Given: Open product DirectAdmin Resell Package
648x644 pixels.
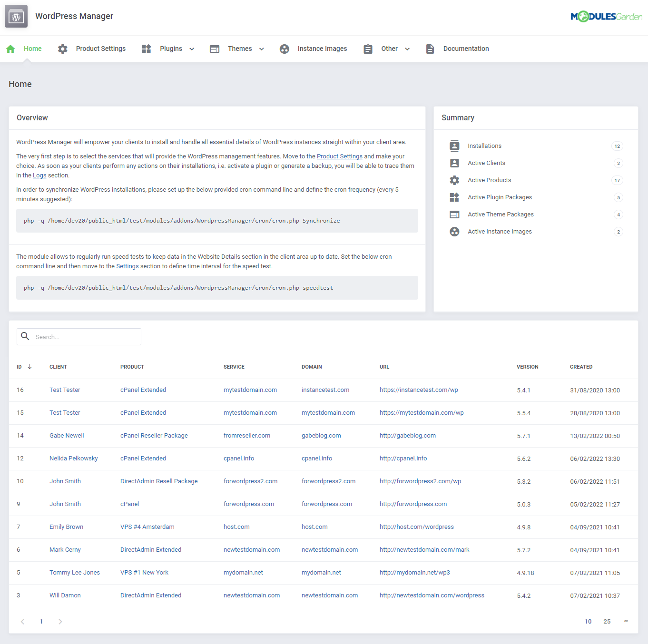Looking at the screenshot, I should (x=159, y=481).
